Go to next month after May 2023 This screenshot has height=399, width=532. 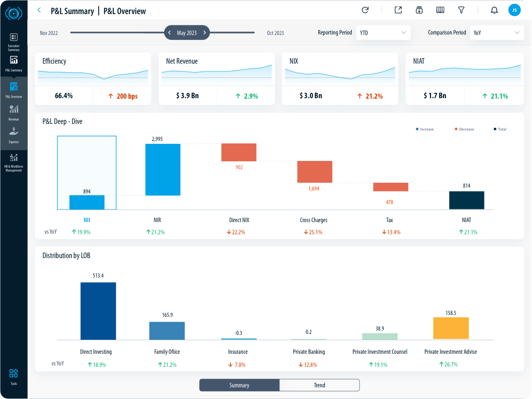[205, 33]
